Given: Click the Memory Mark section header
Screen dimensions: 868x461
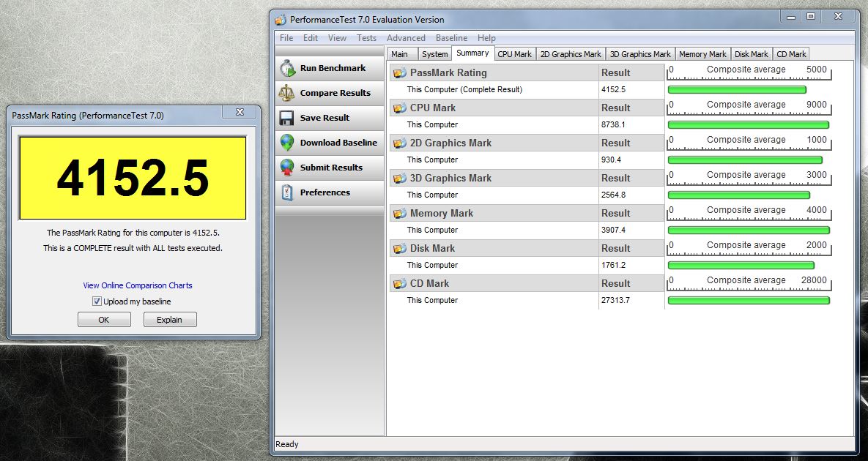Looking at the screenshot, I should (527, 214).
